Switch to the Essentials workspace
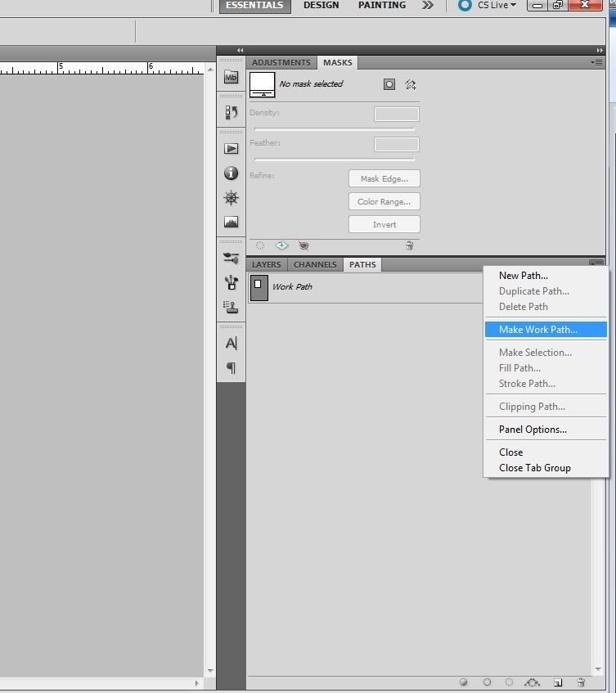This screenshot has height=693, width=616. [254, 5]
